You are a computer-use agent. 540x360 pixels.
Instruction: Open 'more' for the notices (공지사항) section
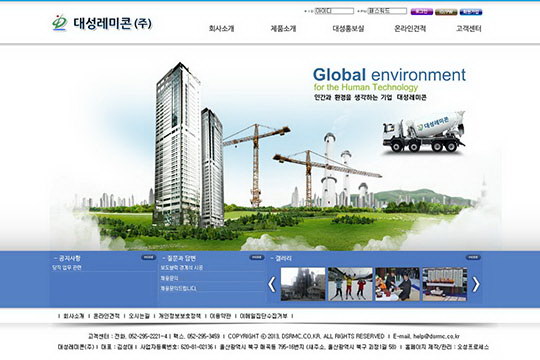click(148, 257)
